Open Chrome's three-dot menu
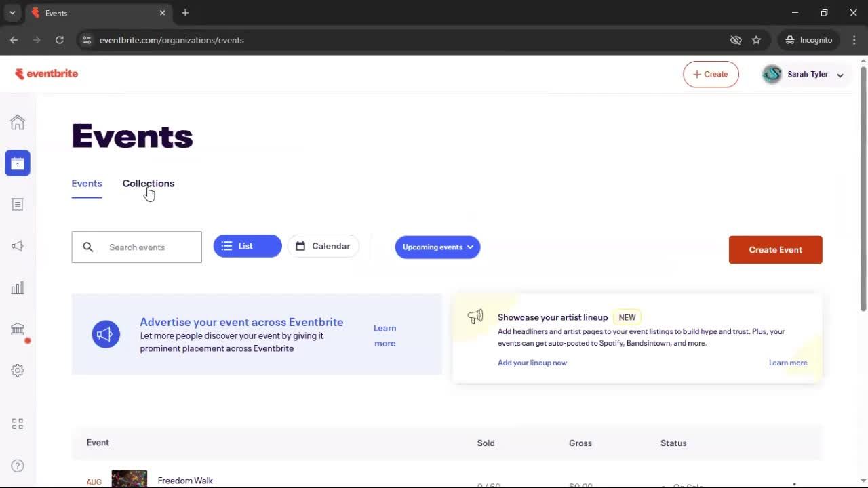This screenshot has width=868, height=488. pyautogui.click(x=854, y=40)
